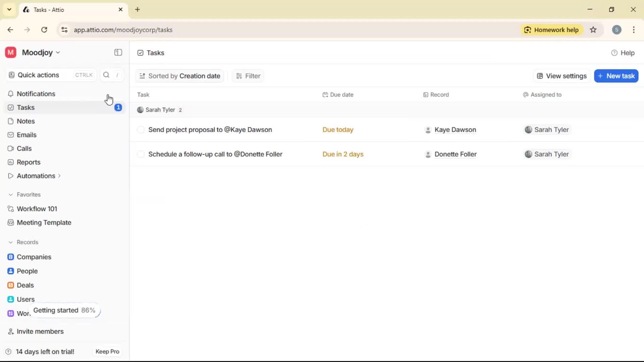644x362 pixels.
Task: Collapse the sidebar using the panel icon
Action: 118,53
